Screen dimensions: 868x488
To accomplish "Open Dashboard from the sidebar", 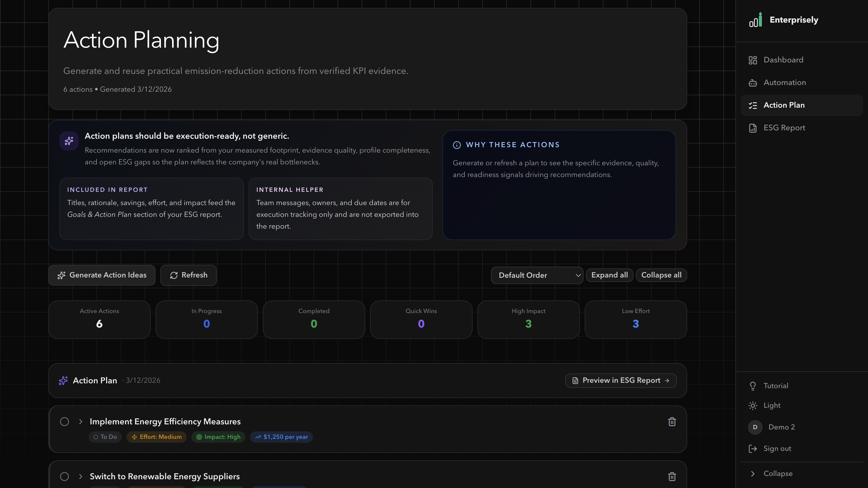I will click(783, 60).
